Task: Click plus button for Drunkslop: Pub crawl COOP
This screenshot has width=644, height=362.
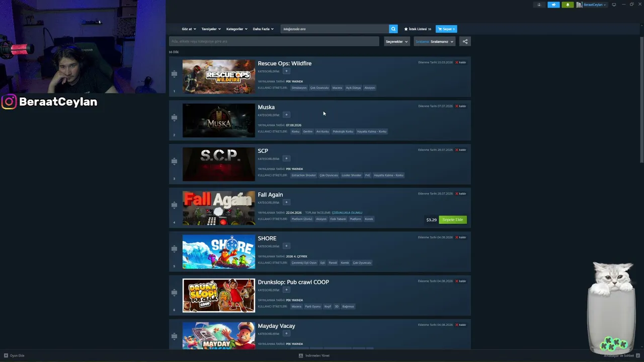Action: pos(286,290)
